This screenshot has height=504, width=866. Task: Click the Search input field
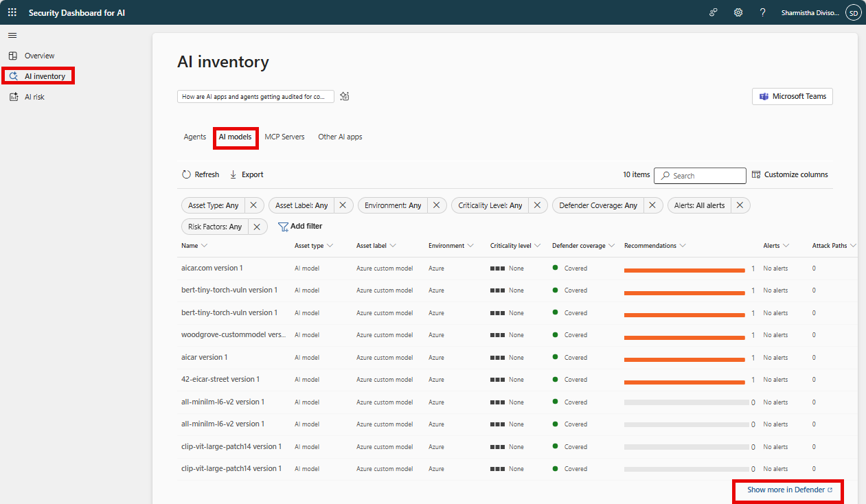(700, 176)
